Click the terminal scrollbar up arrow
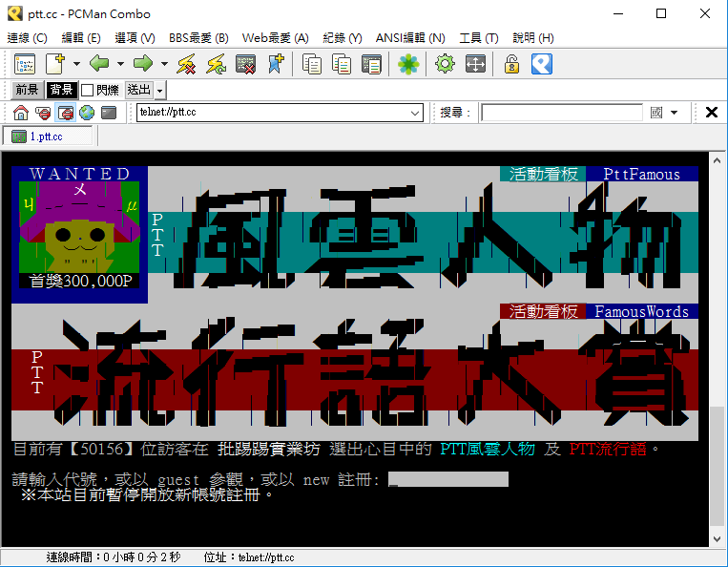Image resolution: width=728 pixels, height=567 pixels. click(717, 160)
